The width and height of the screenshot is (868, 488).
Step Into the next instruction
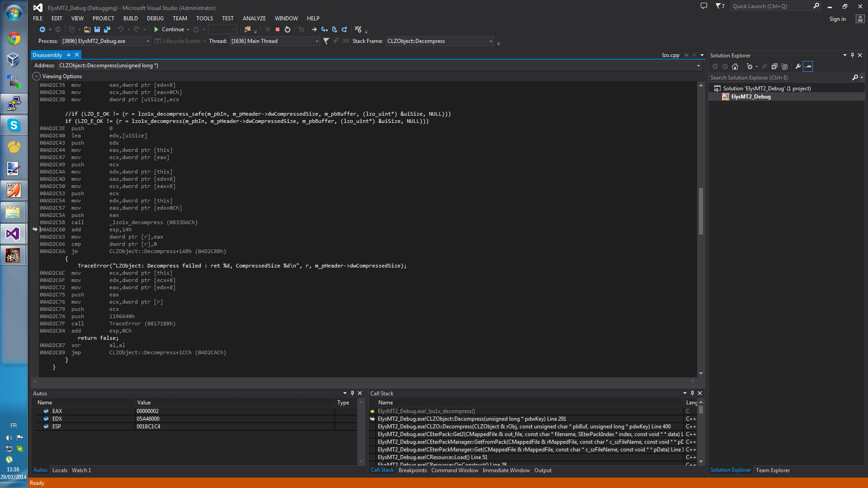coord(324,29)
